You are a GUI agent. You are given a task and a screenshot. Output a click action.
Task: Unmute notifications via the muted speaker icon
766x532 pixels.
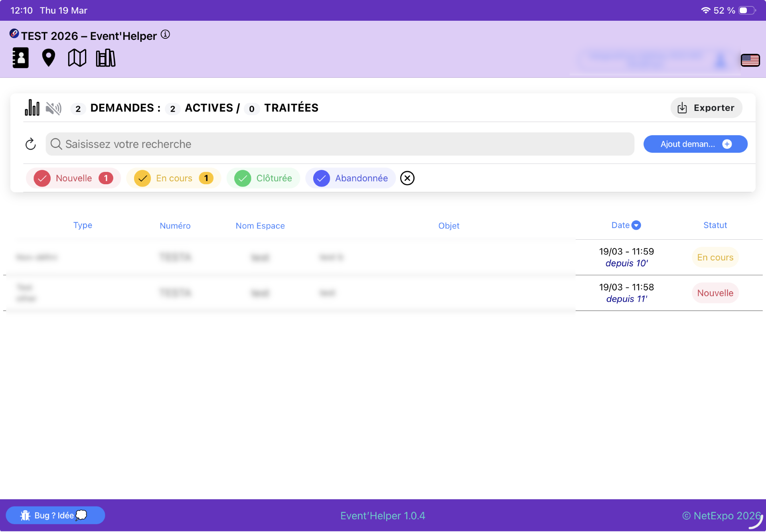tap(53, 108)
